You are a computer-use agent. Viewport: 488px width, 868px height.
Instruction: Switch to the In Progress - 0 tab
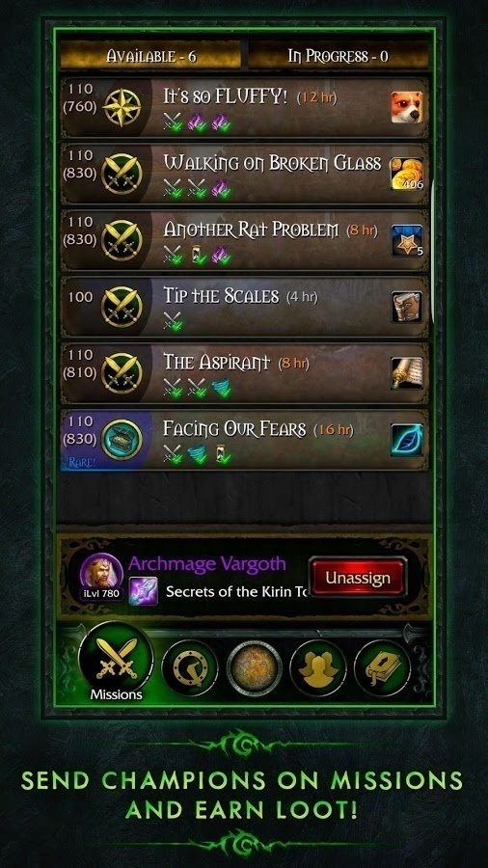[339, 56]
